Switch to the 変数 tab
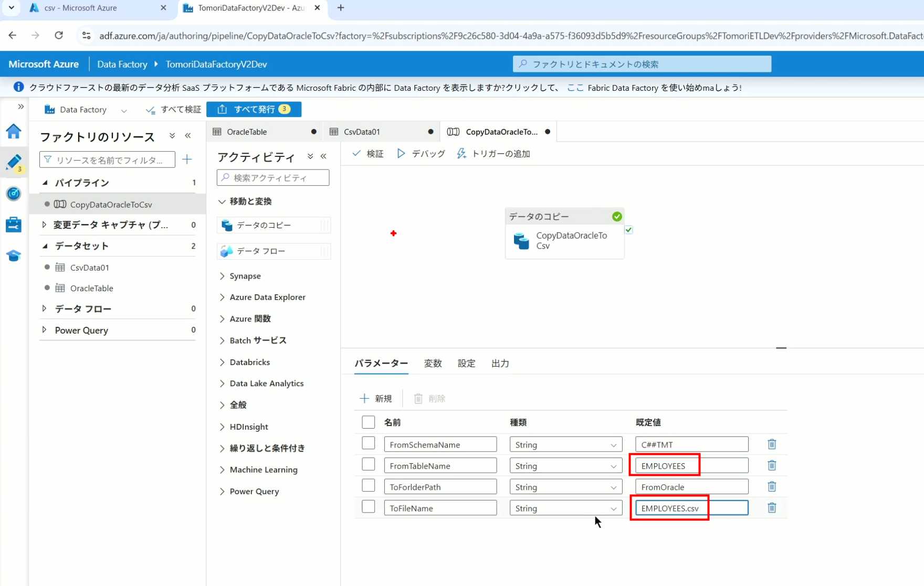This screenshot has width=924, height=586. coord(433,364)
